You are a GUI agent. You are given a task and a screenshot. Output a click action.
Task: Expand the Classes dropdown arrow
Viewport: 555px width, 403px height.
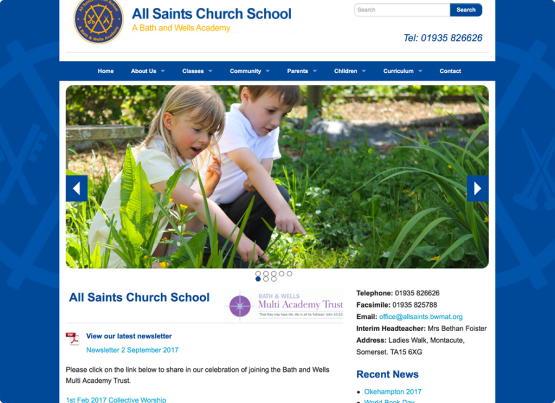210,71
